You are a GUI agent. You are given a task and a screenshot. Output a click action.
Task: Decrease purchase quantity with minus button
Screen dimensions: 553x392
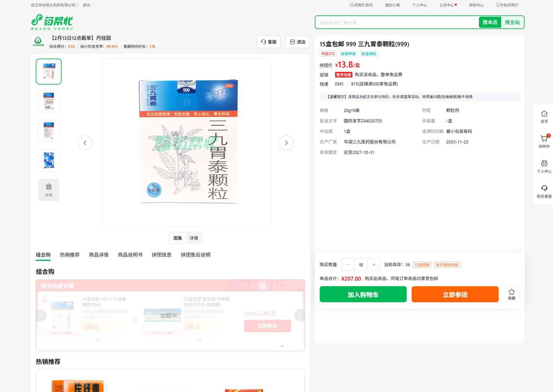(x=348, y=265)
